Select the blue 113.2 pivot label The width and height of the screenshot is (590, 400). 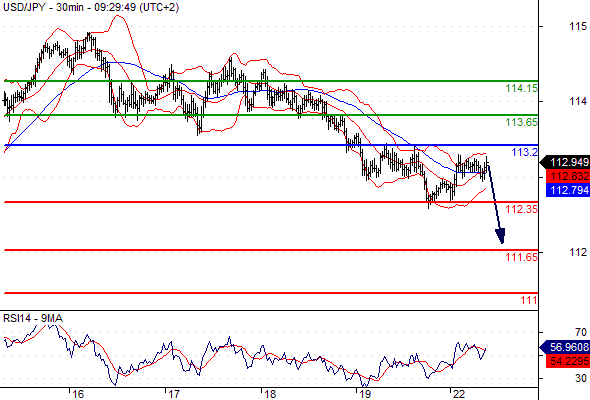[x=525, y=152]
